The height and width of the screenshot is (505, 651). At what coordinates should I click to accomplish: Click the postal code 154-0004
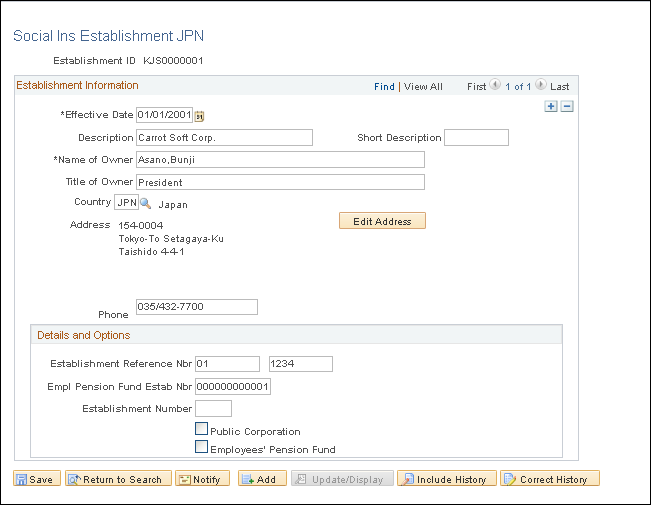141,226
